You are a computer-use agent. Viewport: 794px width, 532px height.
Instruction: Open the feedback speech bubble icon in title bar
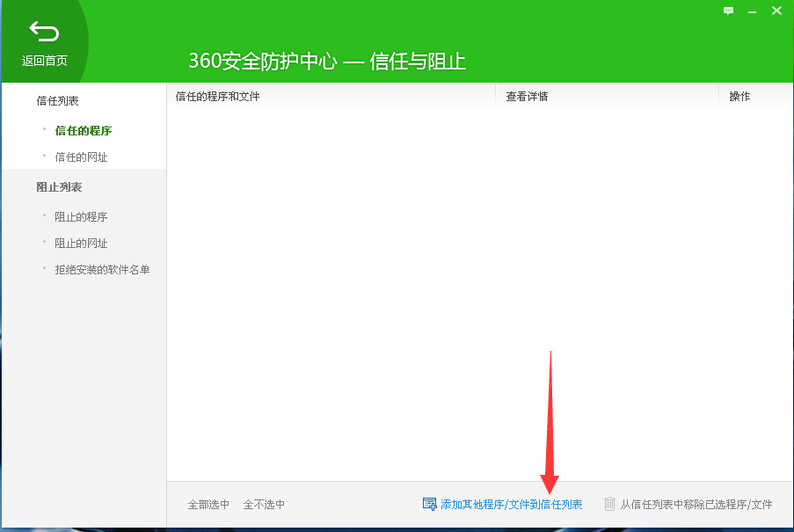coord(728,11)
